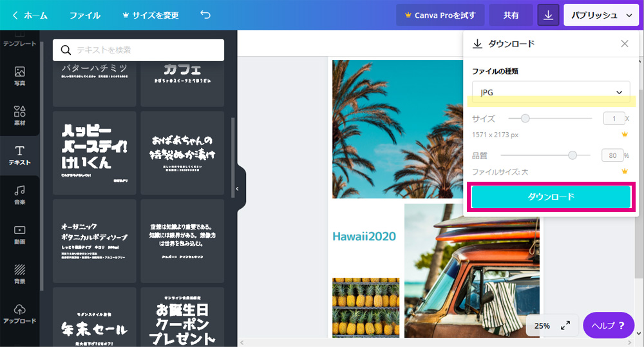
Task: Select the 音楽 (Music) sidebar icon
Action: click(x=19, y=195)
